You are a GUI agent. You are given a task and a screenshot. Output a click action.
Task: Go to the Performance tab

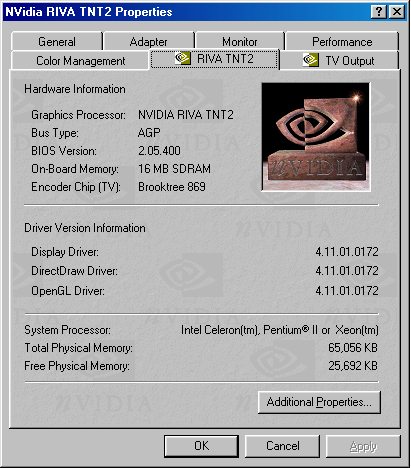coord(342,42)
